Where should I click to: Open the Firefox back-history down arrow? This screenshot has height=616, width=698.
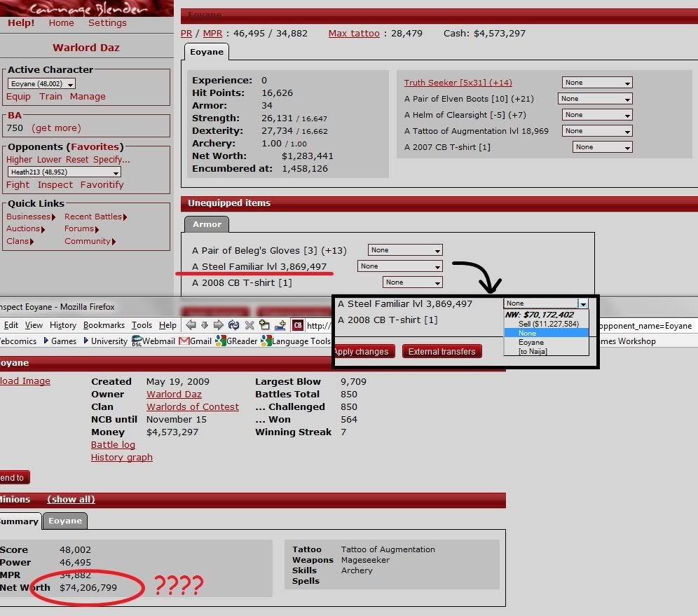coord(205,325)
